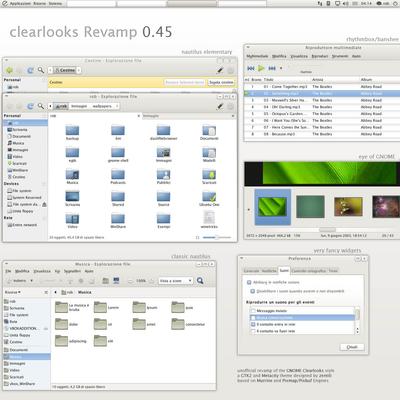Click the green back arrow in Cestino window
This screenshot has height=400, width=400.
coord(9,70)
